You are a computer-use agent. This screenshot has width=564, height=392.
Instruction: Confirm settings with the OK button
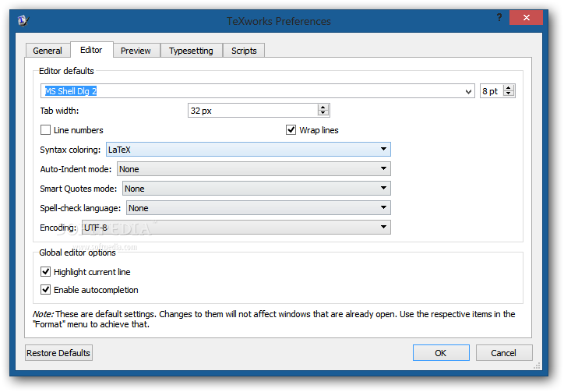(x=441, y=353)
